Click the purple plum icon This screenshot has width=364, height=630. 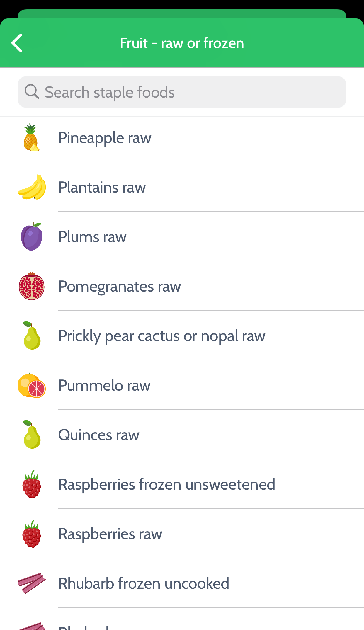point(32,237)
